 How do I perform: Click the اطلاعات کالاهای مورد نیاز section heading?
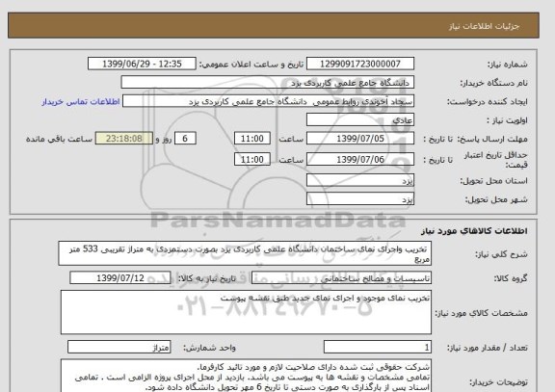tap(474, 231)
